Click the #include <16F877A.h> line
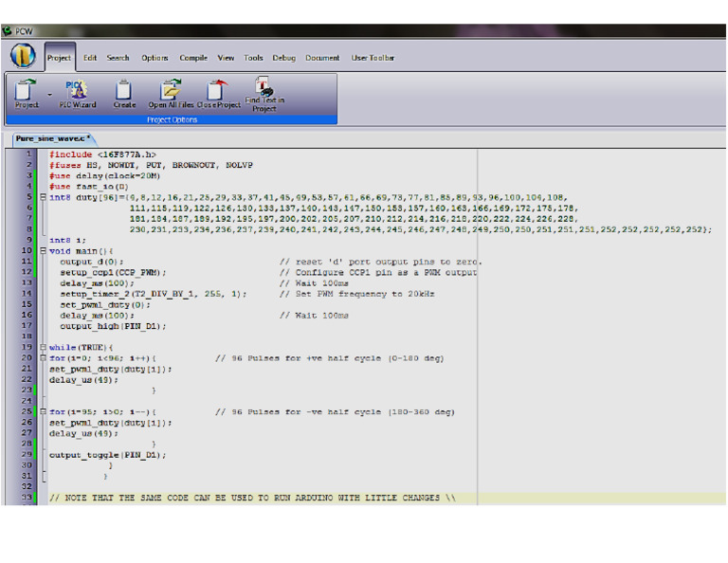 click(102, 154)
